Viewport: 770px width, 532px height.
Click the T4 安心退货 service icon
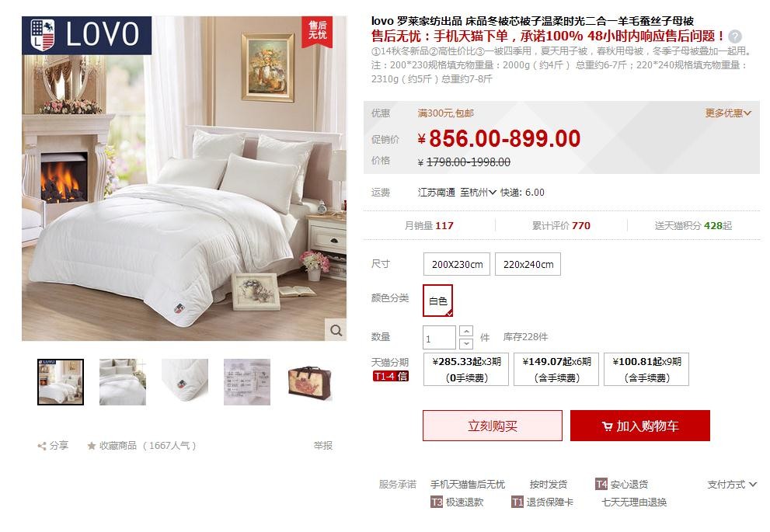pos(601,485)
